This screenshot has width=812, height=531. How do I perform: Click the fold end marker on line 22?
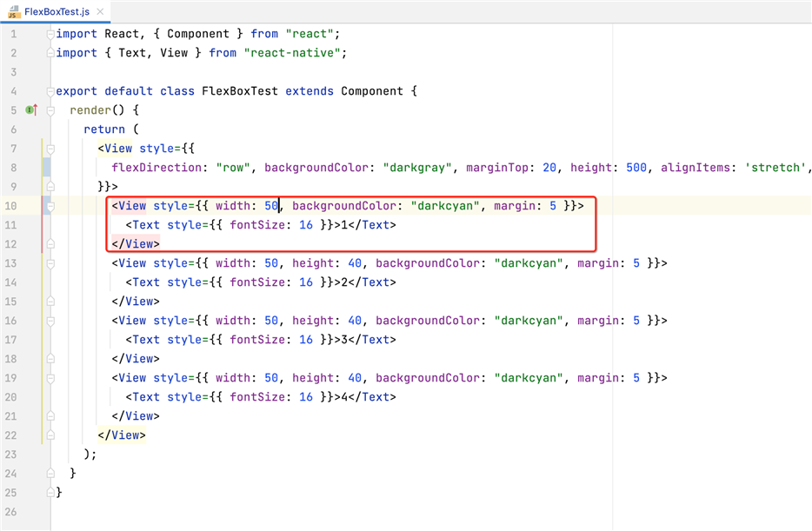[50, 435]
